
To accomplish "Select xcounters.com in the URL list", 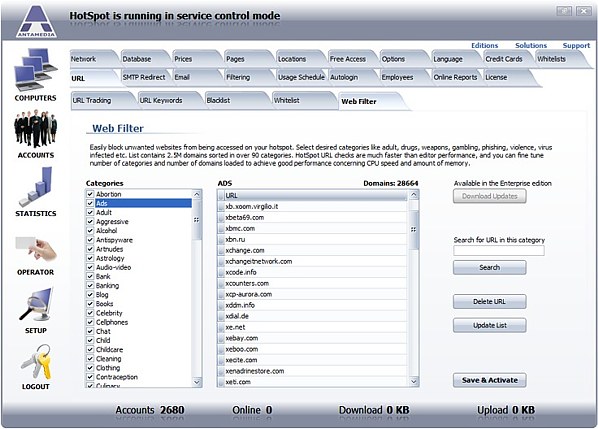I will click(x=312, y=284).
